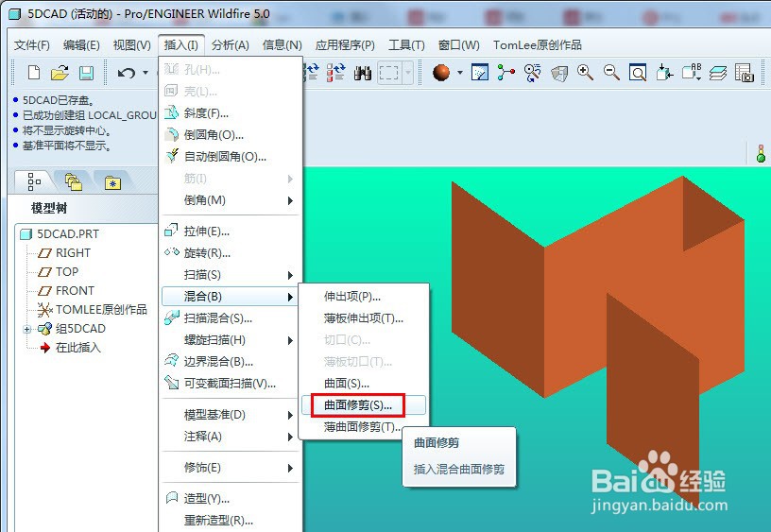Select 边界混合(B)... menu entry

[x=231, y=361]
